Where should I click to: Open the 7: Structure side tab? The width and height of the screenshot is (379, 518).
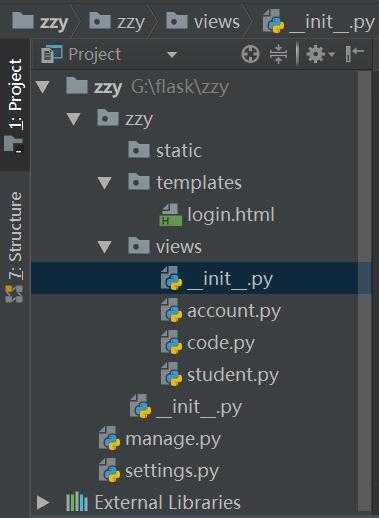(x=15, y=246)
